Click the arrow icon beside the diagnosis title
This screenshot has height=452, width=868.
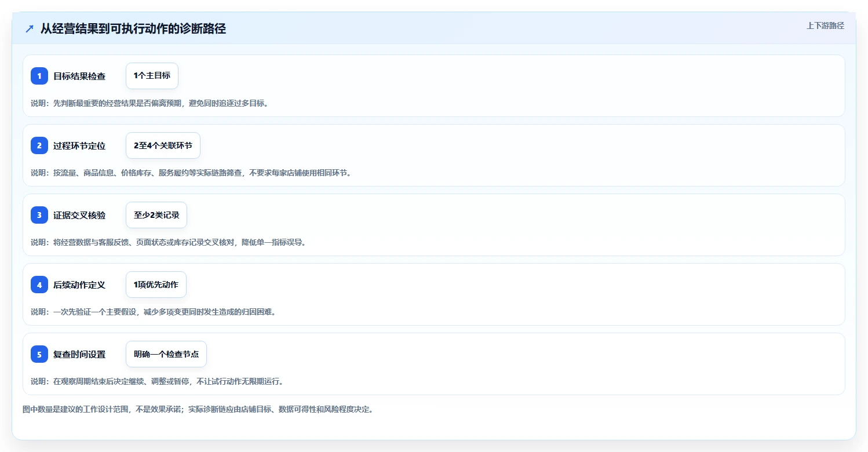(30, 29)
